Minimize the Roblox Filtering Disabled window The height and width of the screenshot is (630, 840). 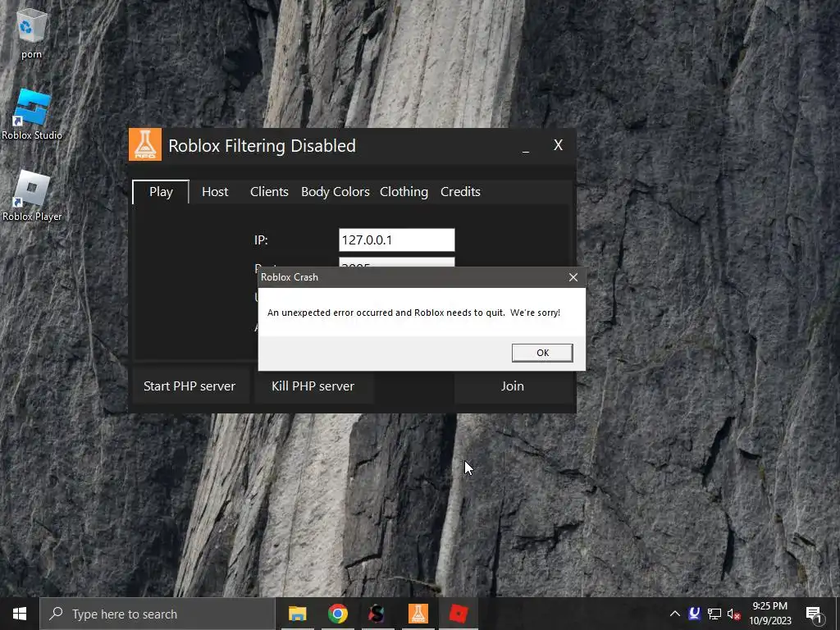click(x=526, y=146)
